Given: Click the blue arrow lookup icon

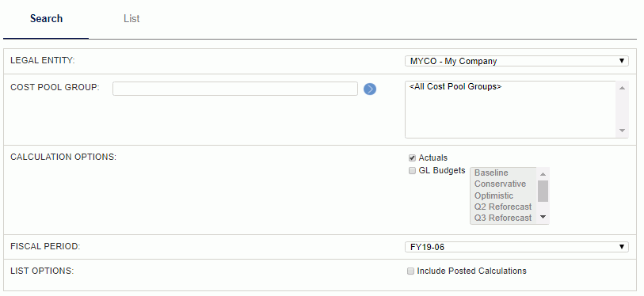Looking at the screenshot, I should [370, 89].
